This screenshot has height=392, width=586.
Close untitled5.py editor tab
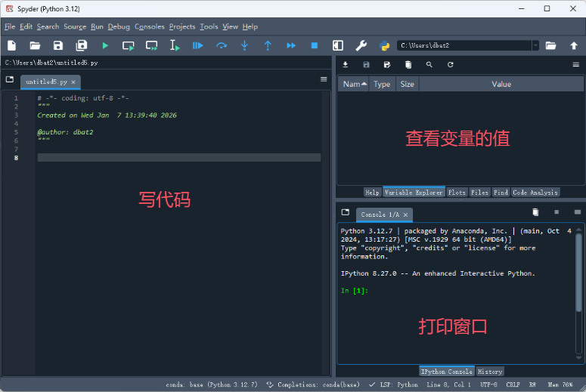coord(73,82)
